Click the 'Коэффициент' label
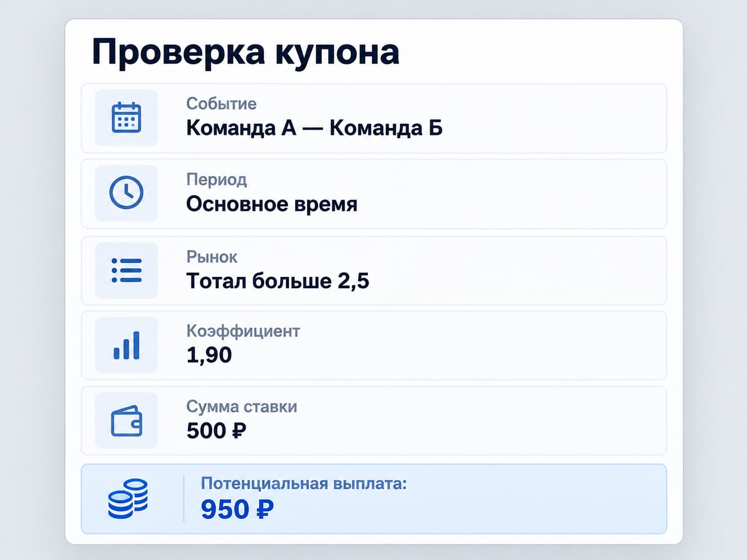This screenshot has height=560, width=747. click(243, 331)
